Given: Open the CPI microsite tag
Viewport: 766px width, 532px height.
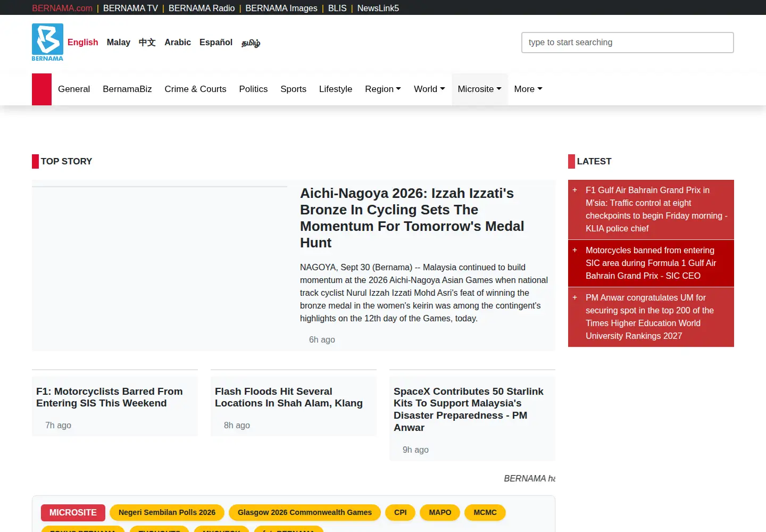Looking at the screenshot, I should pyautogui.click(x=401, y=512).
